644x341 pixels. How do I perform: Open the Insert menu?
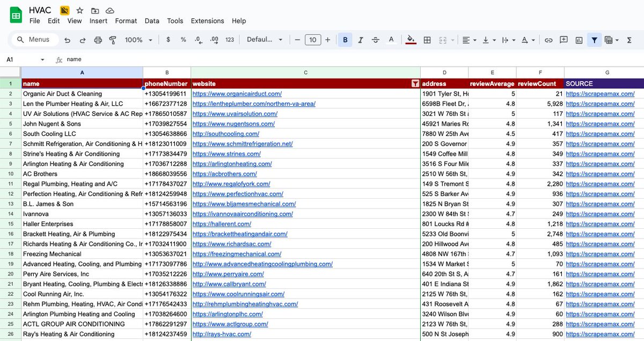tap(98, 21)
